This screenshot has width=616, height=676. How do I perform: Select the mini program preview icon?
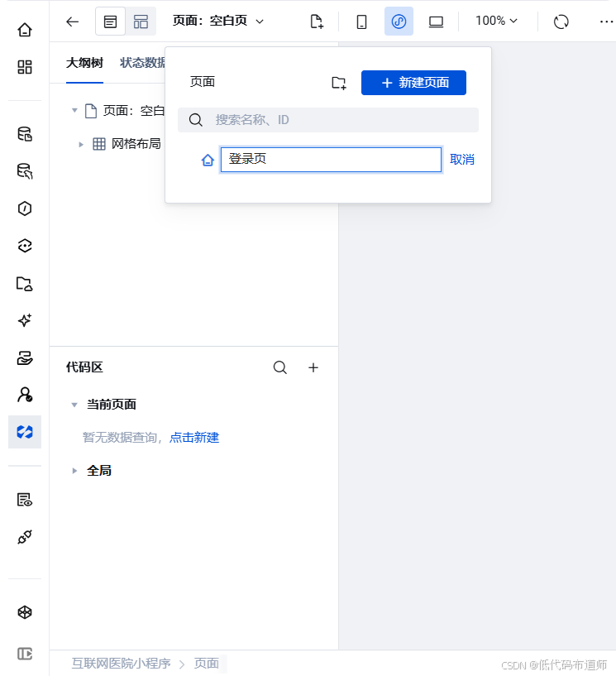point(399,22)
